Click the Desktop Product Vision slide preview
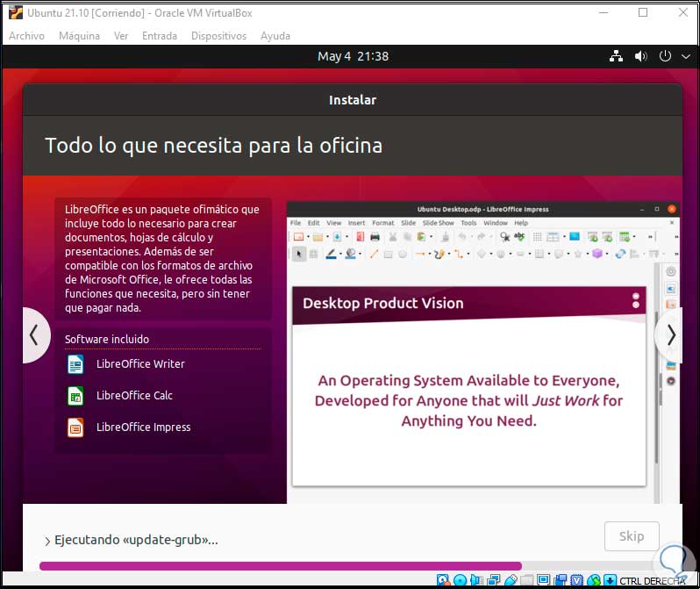The height and width of the screenshot is (589, 700). [x=468, y=386]
